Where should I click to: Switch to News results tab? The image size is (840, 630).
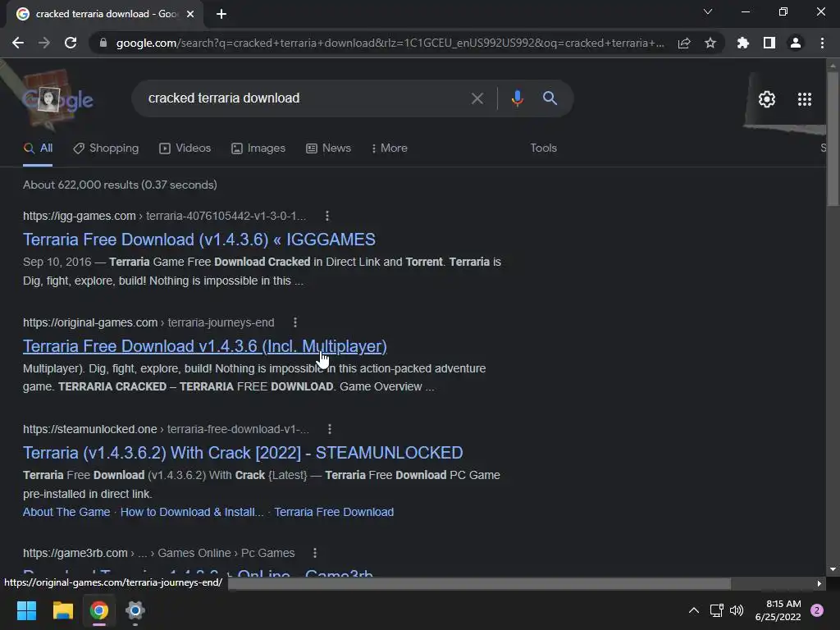click(x=328, y=148)
